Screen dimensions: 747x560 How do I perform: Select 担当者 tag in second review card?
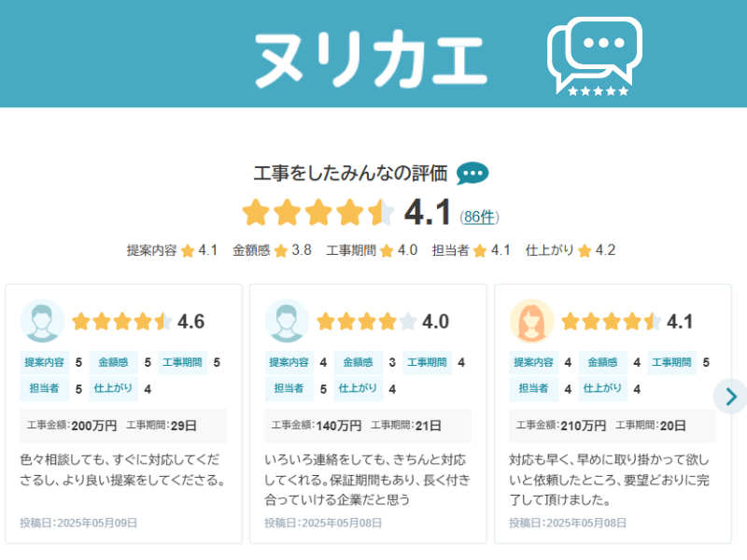point(289,388)
